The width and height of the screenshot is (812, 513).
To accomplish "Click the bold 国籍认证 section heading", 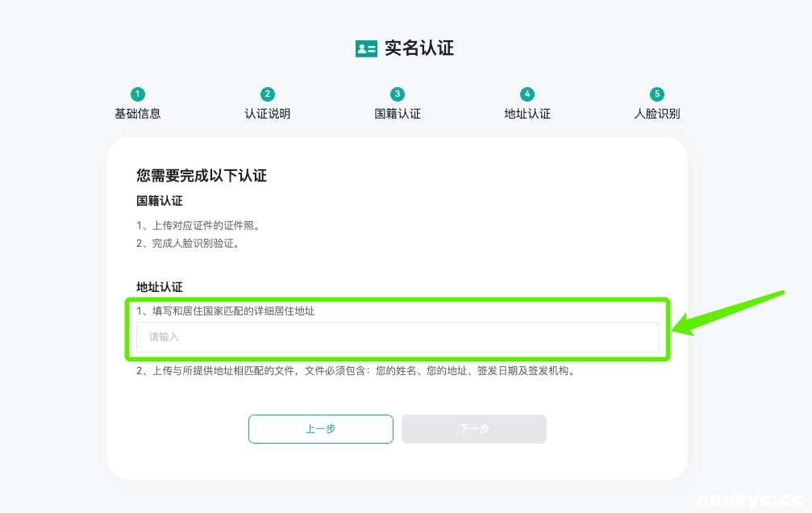I will coord(160,201).
